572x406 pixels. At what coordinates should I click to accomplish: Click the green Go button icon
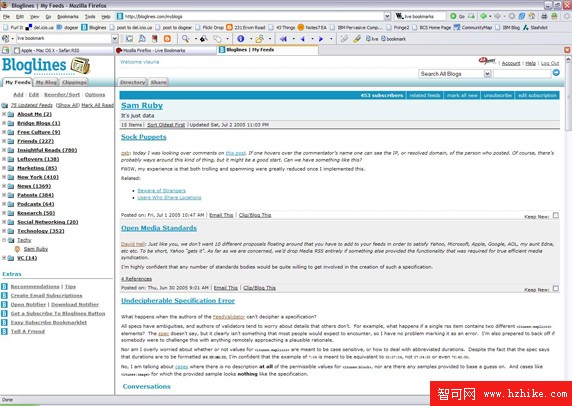click(x=453, y=16)
